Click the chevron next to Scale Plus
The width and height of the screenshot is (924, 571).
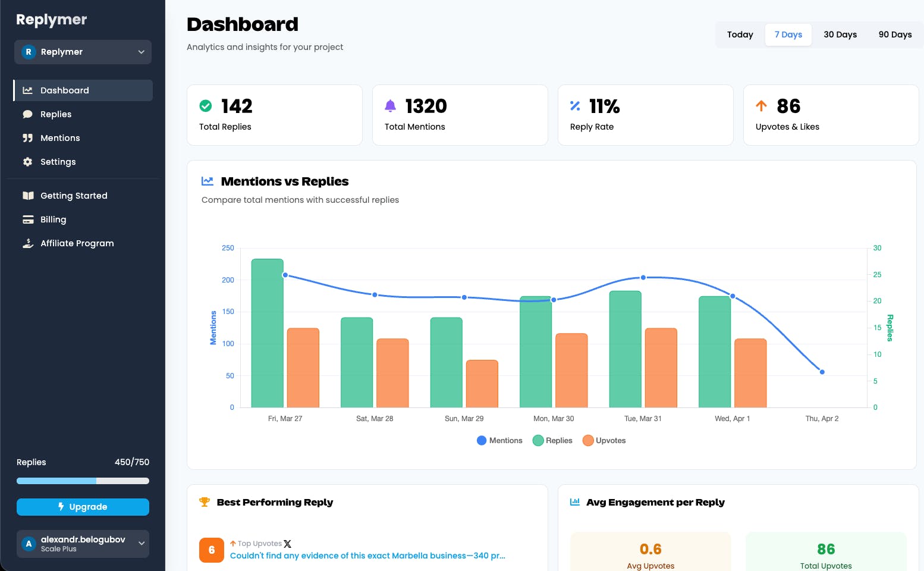pos(142,543)
